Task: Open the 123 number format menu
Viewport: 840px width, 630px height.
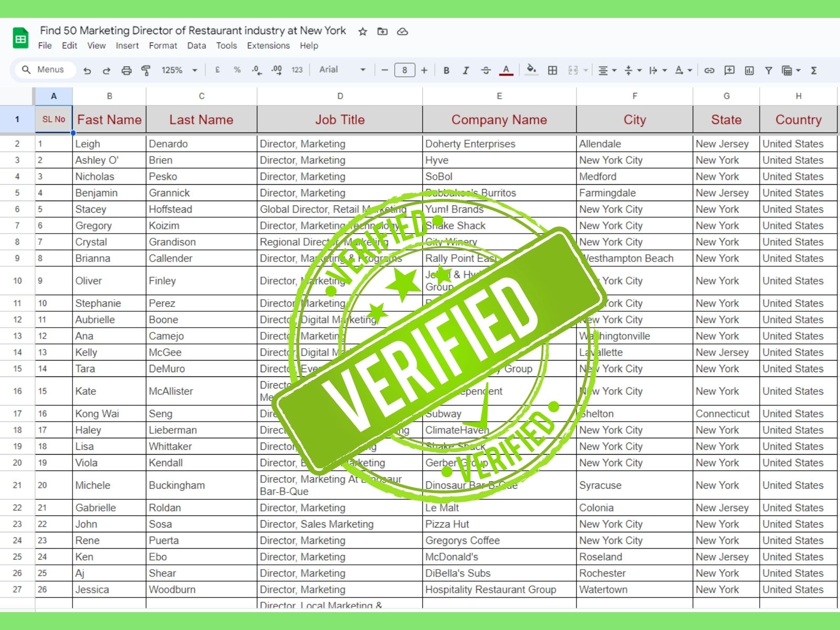Action: [297, 70]
